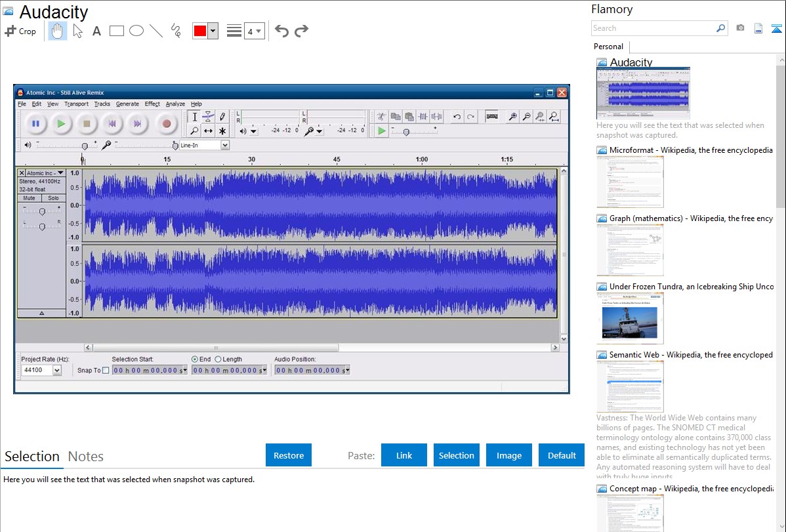Enable the Snap To checkbox
This screenshot has width=786, height=532.
pyautogui.click(x=106, y=371)
